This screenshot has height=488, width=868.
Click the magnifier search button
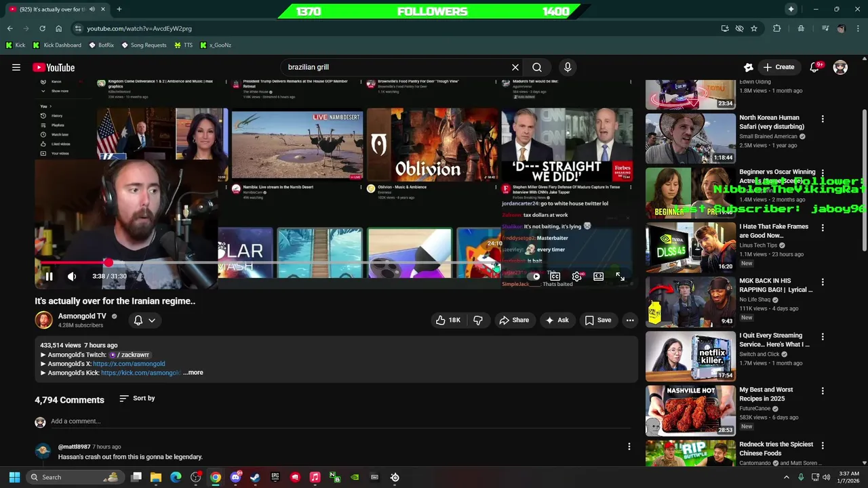[x=537, y=67]
